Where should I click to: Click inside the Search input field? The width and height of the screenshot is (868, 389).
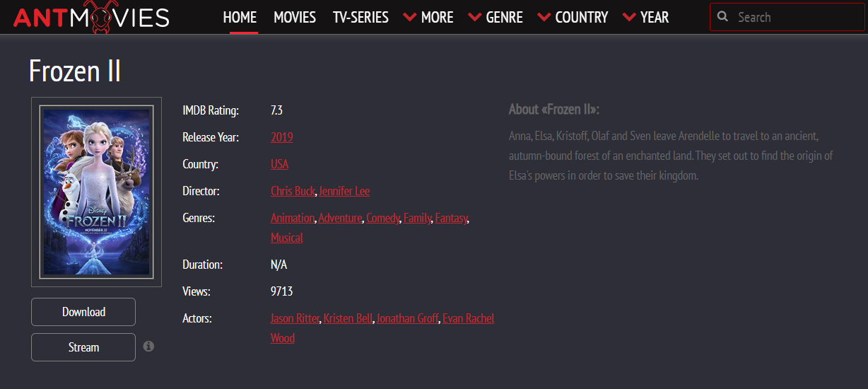click(x=792, y=17)
